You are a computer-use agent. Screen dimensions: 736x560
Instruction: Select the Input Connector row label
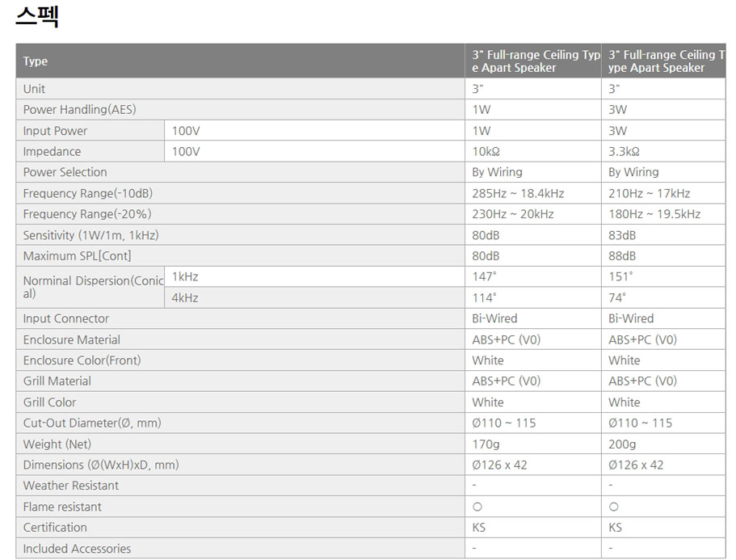click(66, 318)
